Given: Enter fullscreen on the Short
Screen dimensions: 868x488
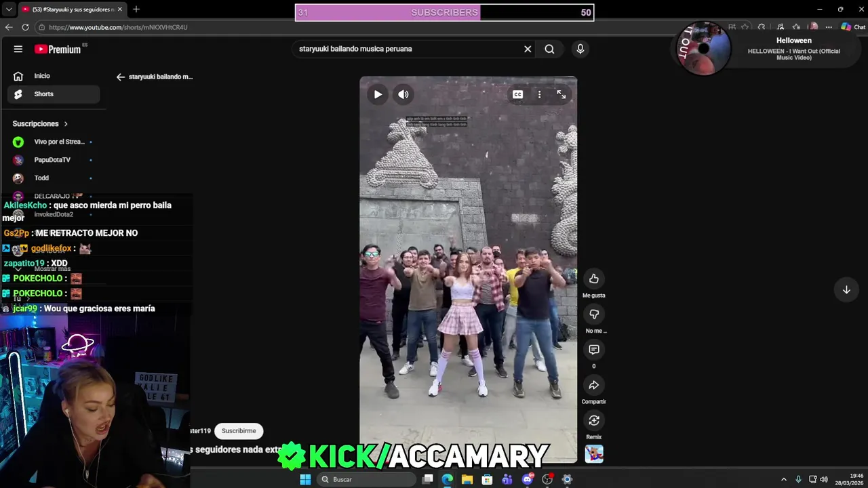Looking at the screenshot, I should (x=561, y=94).
